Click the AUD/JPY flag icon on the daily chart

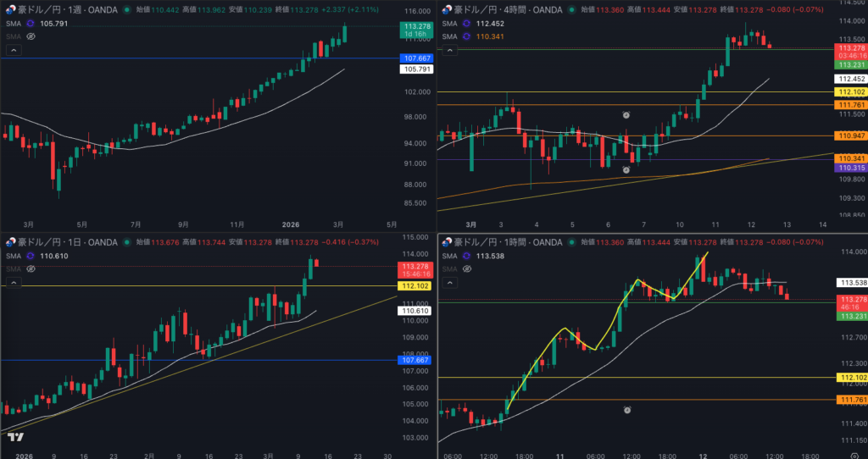tap(10, 242)
